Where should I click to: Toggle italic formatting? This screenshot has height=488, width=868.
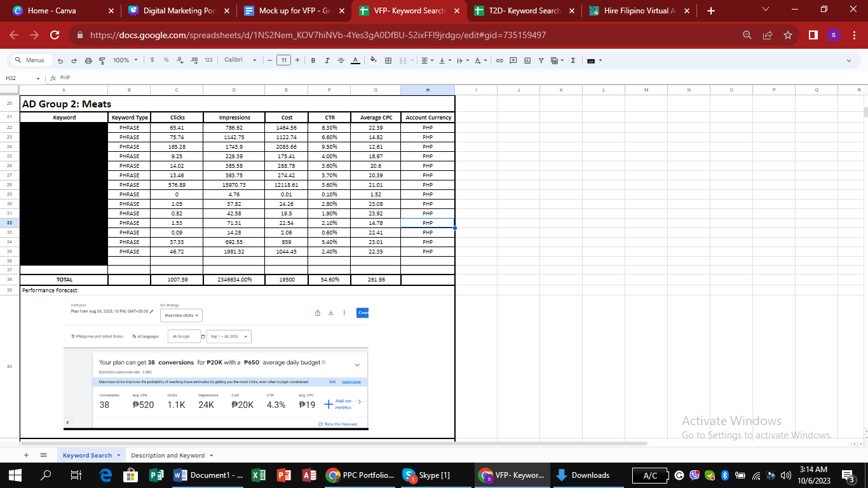[327, 60]
